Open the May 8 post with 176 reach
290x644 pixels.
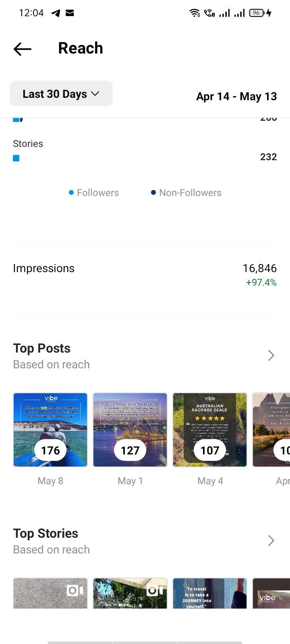click(50, 430)
